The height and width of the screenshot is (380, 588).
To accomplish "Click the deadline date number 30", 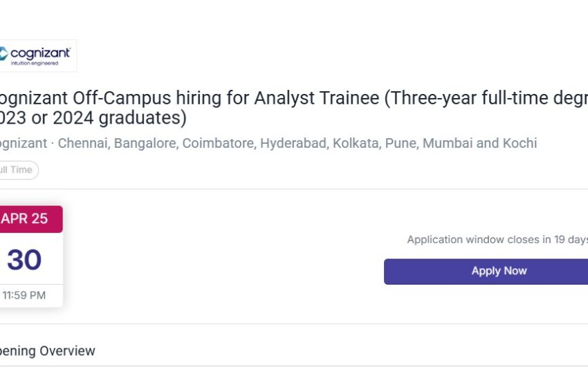I will pos(24,260).
